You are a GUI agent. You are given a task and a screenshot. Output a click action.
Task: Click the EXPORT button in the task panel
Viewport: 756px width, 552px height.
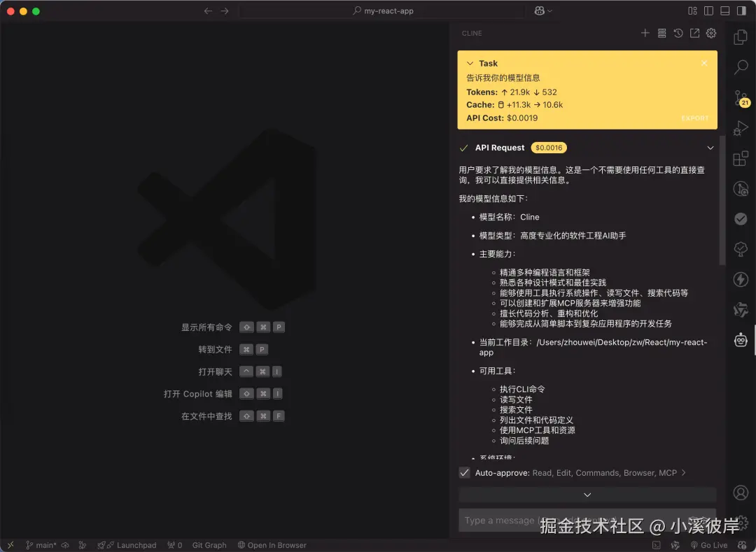pyautogui.click(x=694, y=118)
